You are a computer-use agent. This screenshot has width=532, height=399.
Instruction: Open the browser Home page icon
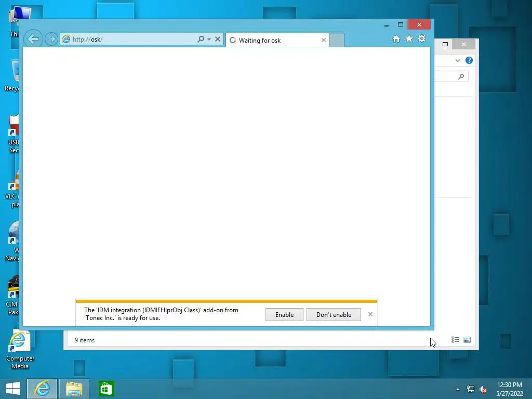[x=396, y=38]
